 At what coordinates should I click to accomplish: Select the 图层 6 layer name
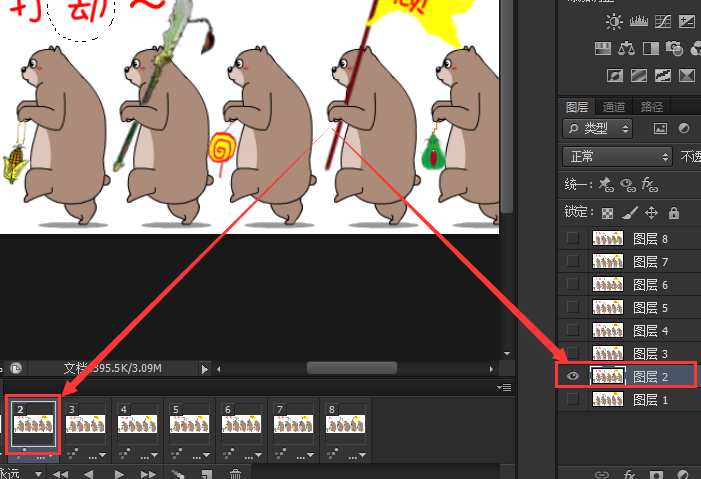coord(650,284)
